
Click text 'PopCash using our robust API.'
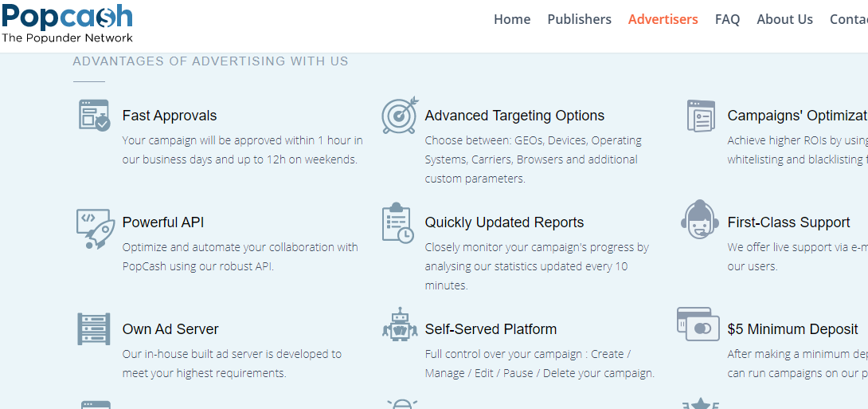[198, 266]
